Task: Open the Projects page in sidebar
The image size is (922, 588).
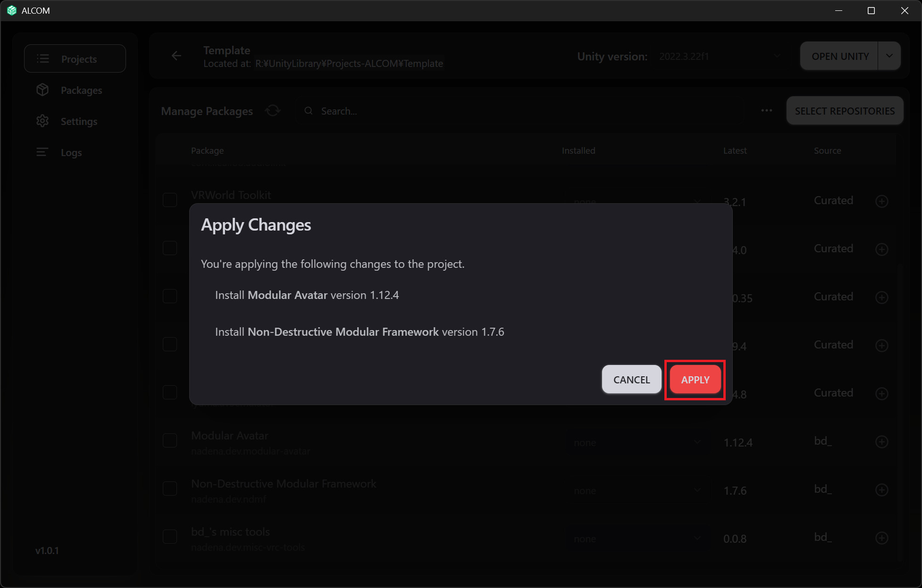Action: 75,58
